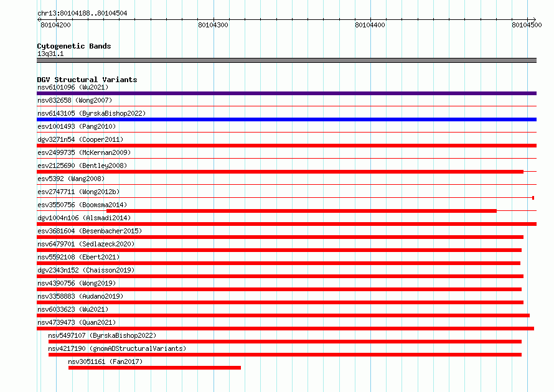
Task: Open variant nsv6101096 (Wu2021) label
Action: (73, 87)
